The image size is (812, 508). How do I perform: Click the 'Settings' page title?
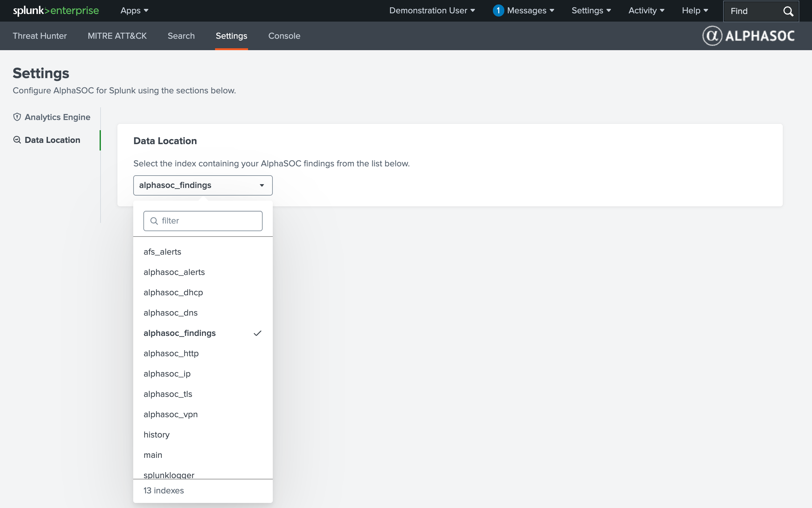coord(41,73)
